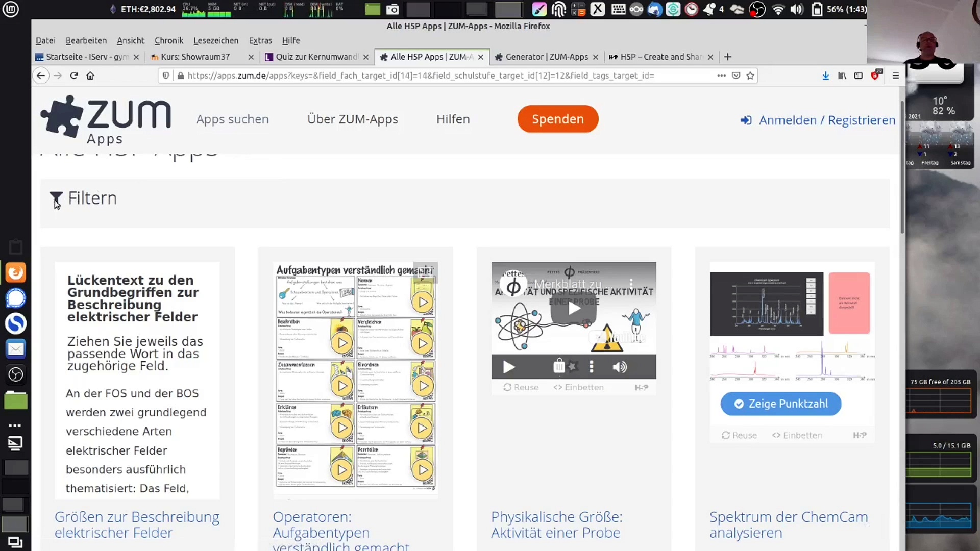
Task: Switch to Quiz zur Kernumwandlung tab
Action: coord(316,57)
